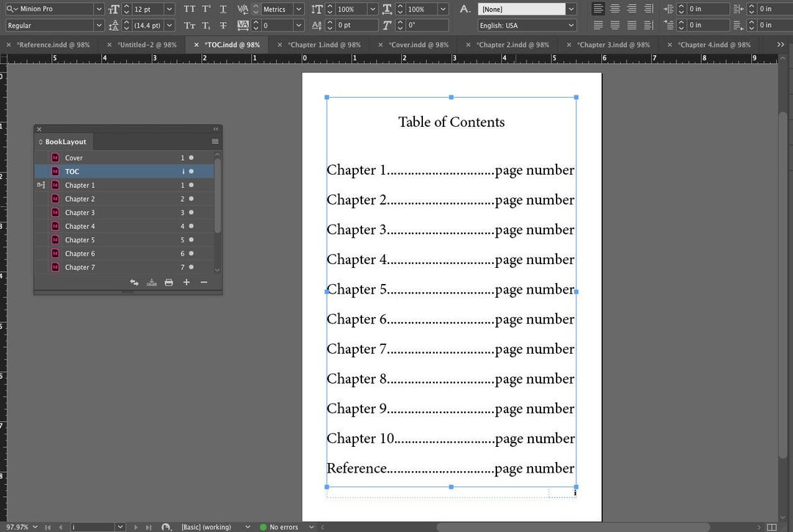Viewport: 793px width, 532px height.
Task: Open font family dropdown arrow
Action: coord(99,9)
